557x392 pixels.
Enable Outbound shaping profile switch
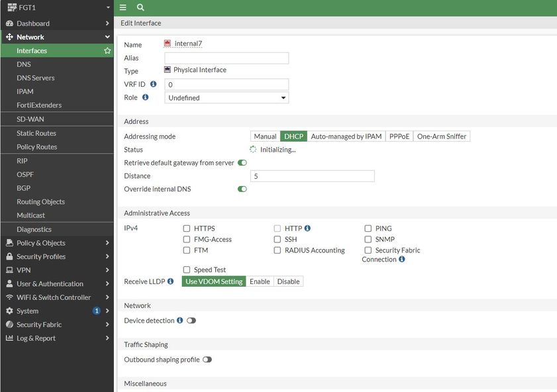pyautogui.click(x=207, y=360)
